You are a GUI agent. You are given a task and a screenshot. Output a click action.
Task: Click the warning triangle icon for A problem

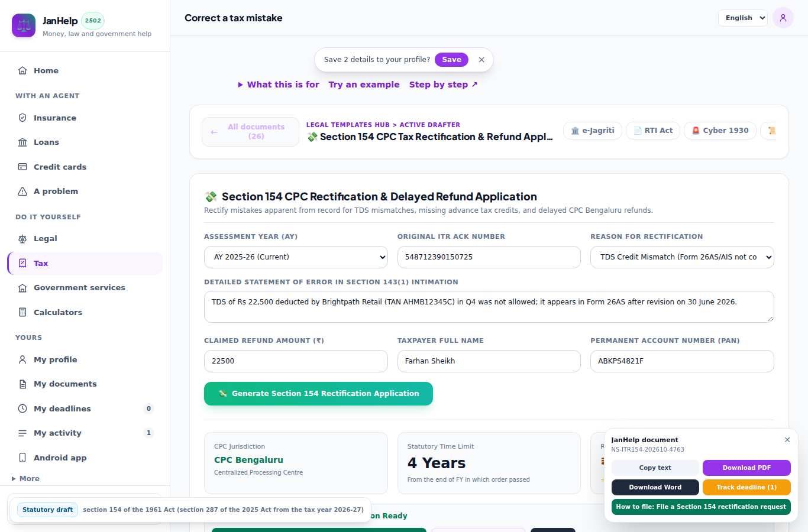tap(22, 191)
